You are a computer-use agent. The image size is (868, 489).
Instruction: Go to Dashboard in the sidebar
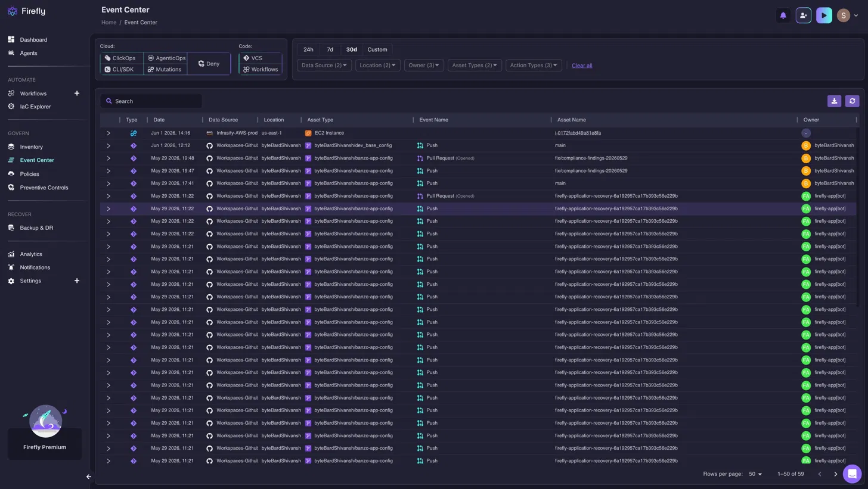click(x=33, y=40)
